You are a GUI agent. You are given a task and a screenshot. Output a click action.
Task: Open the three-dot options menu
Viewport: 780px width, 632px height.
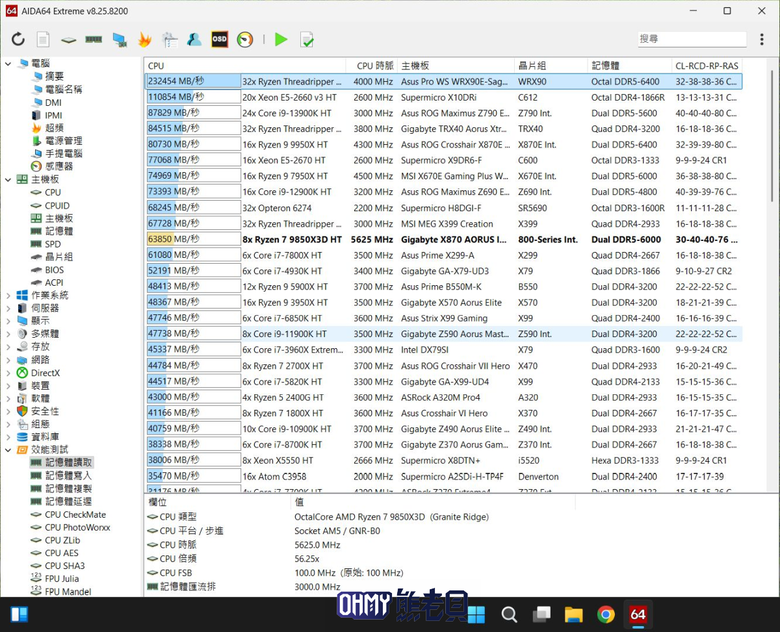762,39
